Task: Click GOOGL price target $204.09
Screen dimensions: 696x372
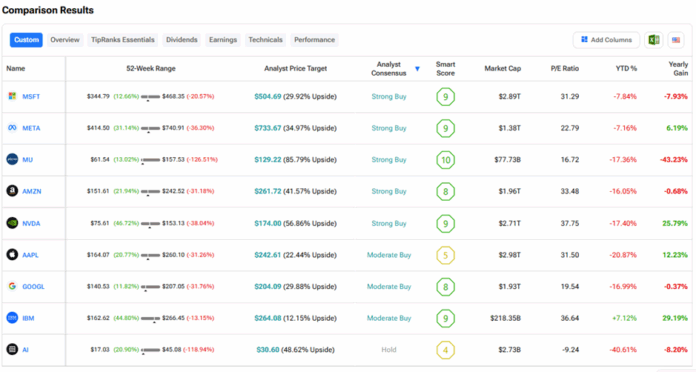Action: click(268, 286)
